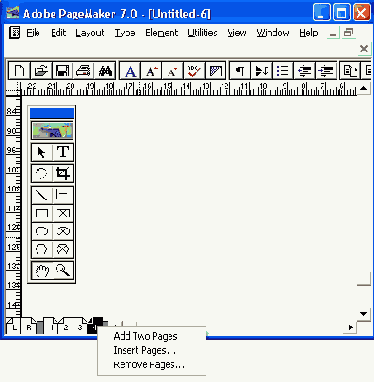
Task: Click the document control menu icon
Action: point(14,33)
